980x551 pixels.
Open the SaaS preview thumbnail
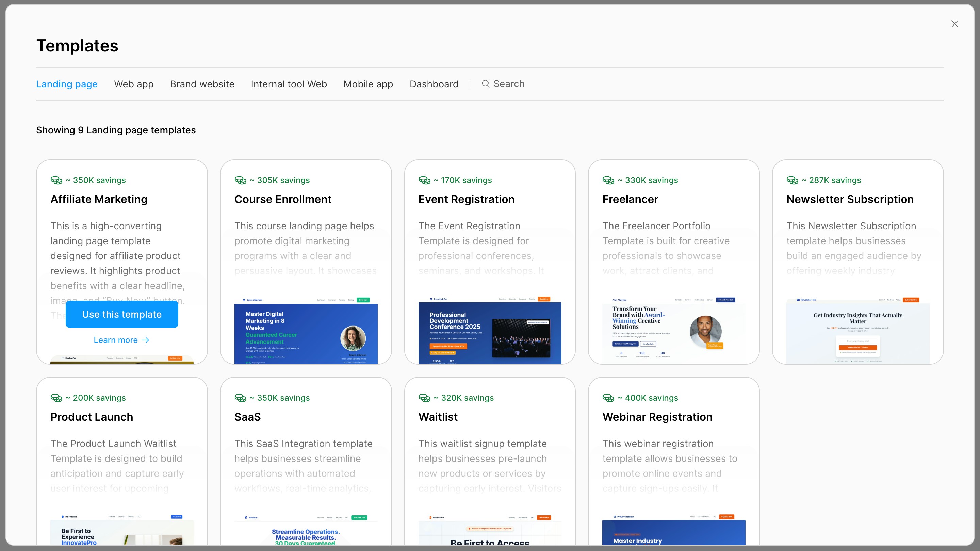(306, 529)
